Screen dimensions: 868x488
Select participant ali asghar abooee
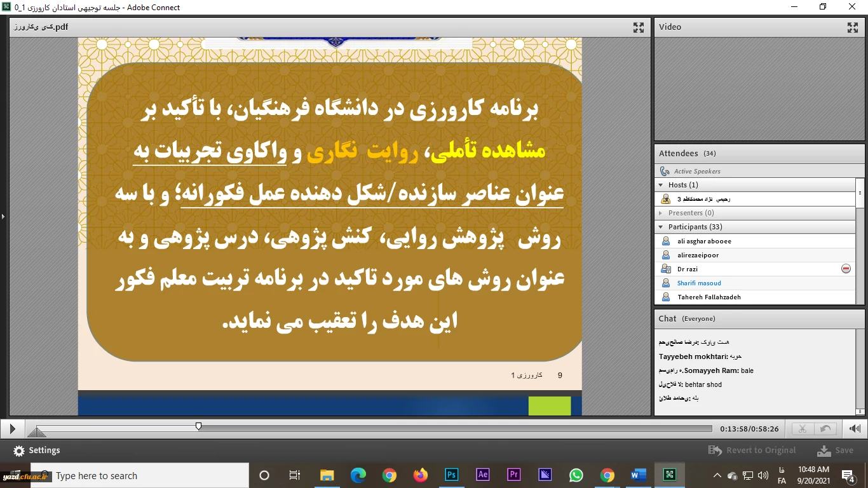point(704,241)
